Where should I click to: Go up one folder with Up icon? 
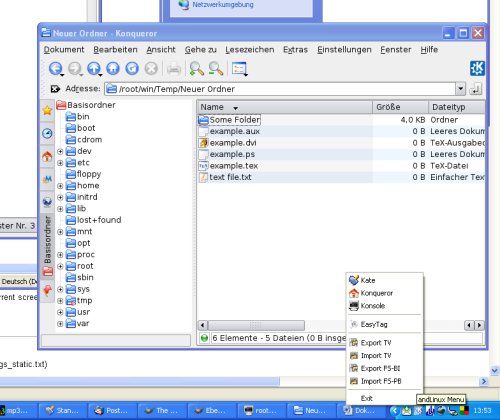[x=94, y=69]
